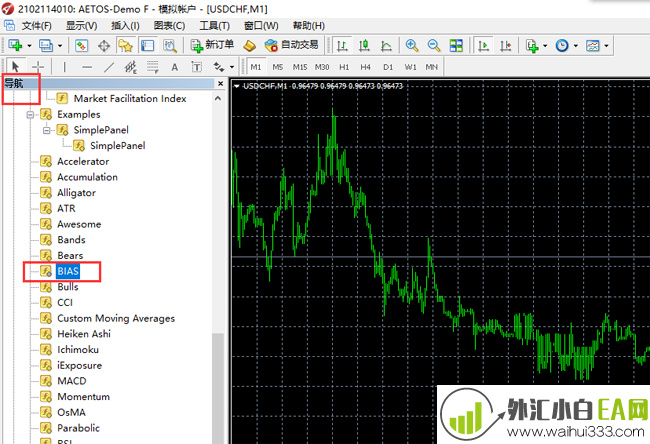
Task: Open the 插入(I) menu
Action: click(x=125, y=25)
